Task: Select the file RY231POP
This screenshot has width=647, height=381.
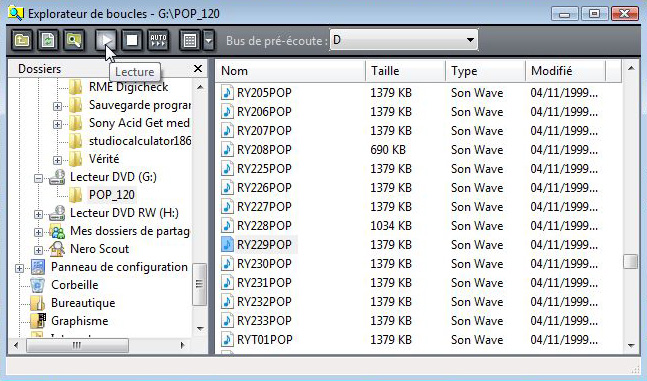Action: (x=264, y=283)
